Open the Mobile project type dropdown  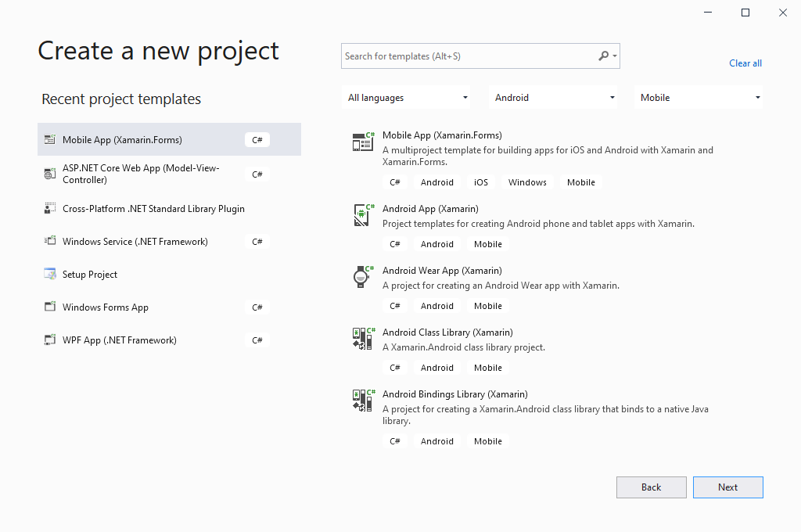coord(699,97)
